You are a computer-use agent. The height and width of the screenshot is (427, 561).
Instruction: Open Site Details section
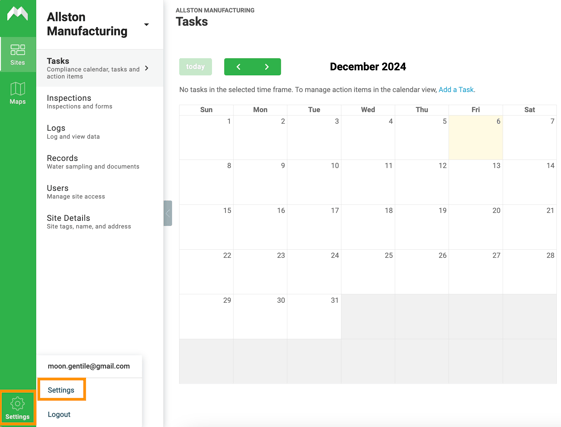99,222
